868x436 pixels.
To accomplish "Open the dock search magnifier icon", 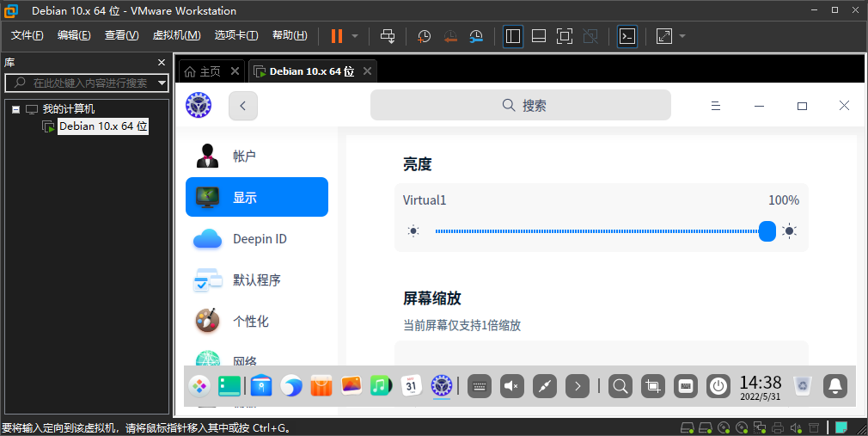I will (620, 386).
